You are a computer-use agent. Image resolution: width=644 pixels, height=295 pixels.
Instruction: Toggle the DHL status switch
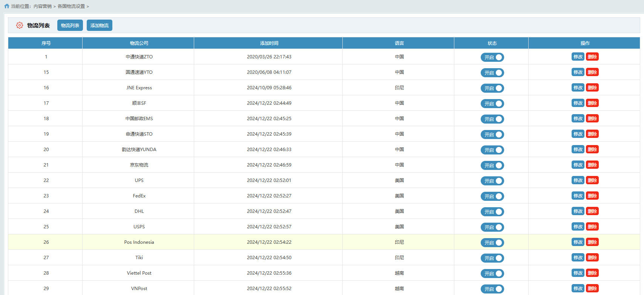click(492, 212)
